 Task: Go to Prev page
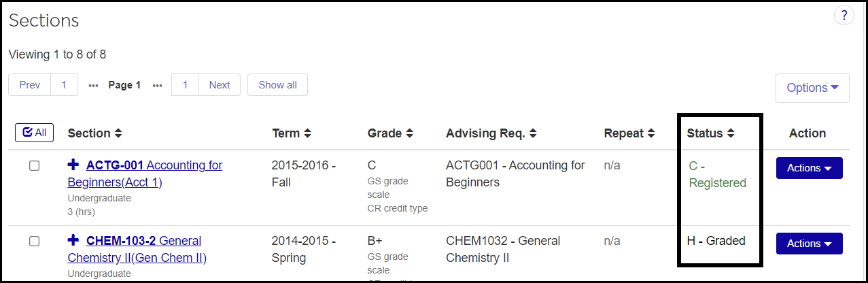click(x=30, y=85)
